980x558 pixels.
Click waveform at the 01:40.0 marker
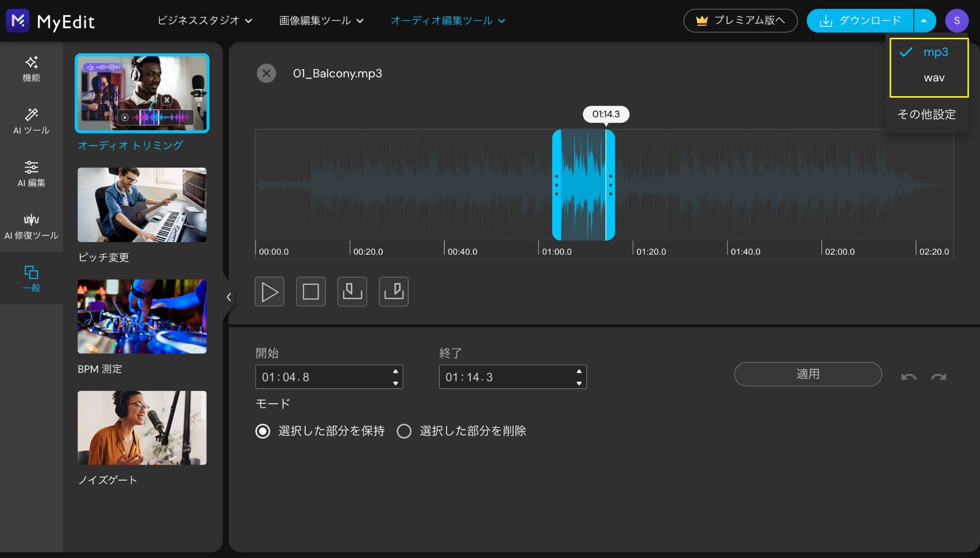click(x=727, y=185)
